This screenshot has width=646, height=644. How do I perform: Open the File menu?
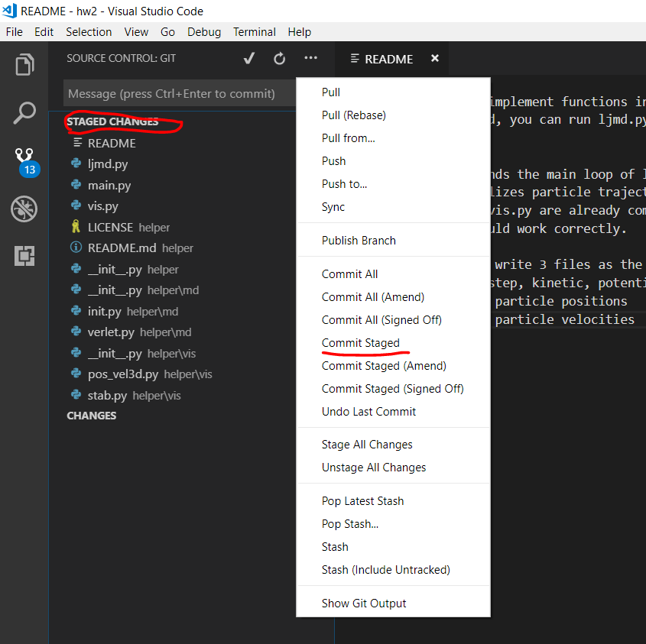point(15,32)
